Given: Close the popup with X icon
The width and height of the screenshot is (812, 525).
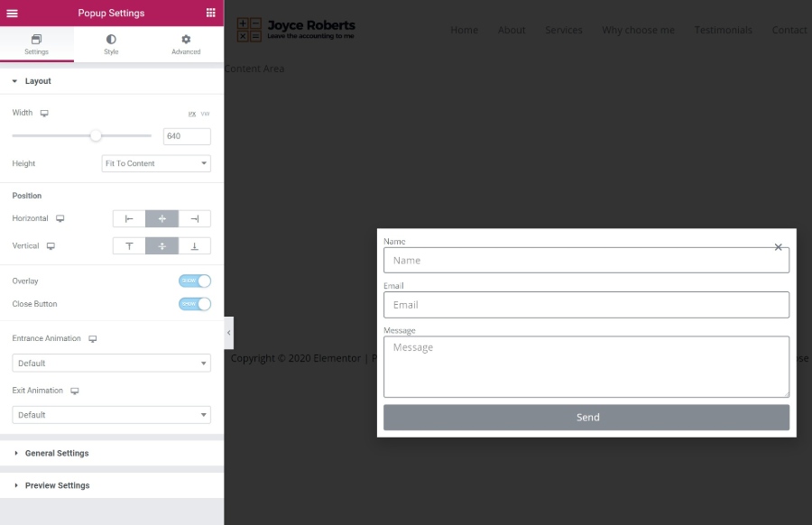Looking at the screenshot, I should click(778, 247).
